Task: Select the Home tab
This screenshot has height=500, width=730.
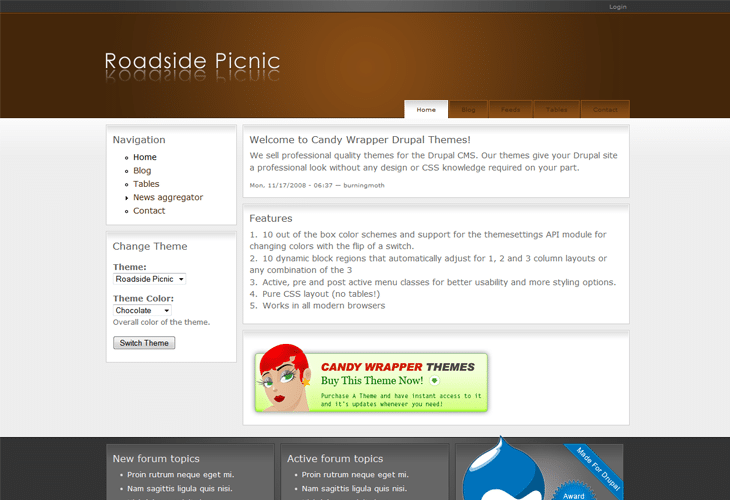Action: [426, 109]
